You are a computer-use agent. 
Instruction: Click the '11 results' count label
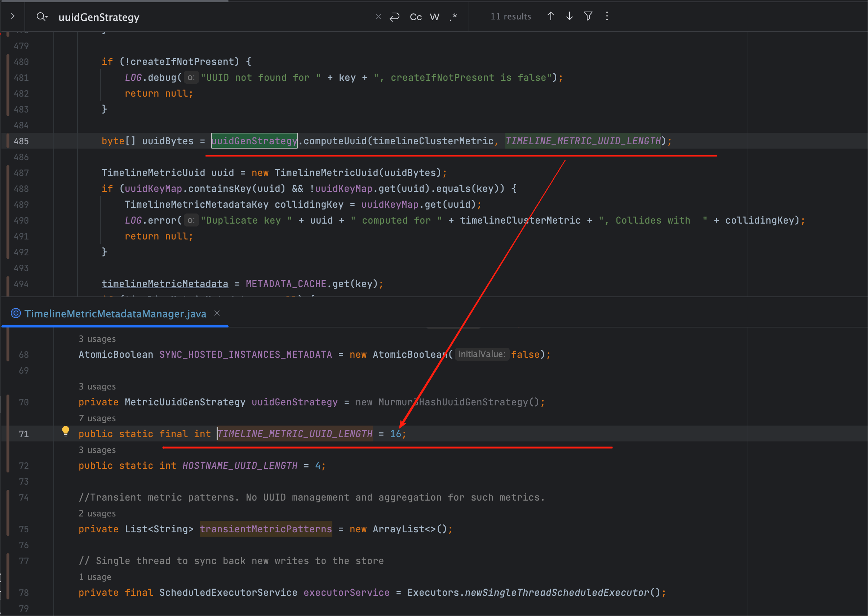click(x=510, y=16)
